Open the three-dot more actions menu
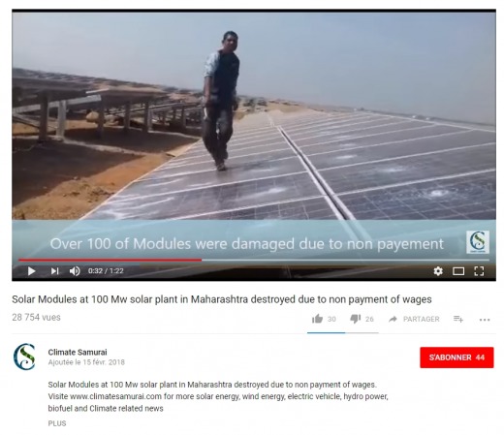Viewport: 504px width, 435px height. coord(485,320)
